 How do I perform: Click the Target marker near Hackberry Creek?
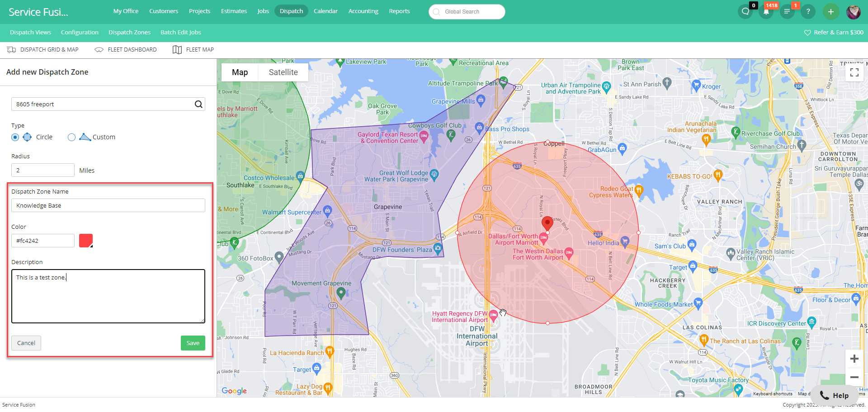coord(693,266)
